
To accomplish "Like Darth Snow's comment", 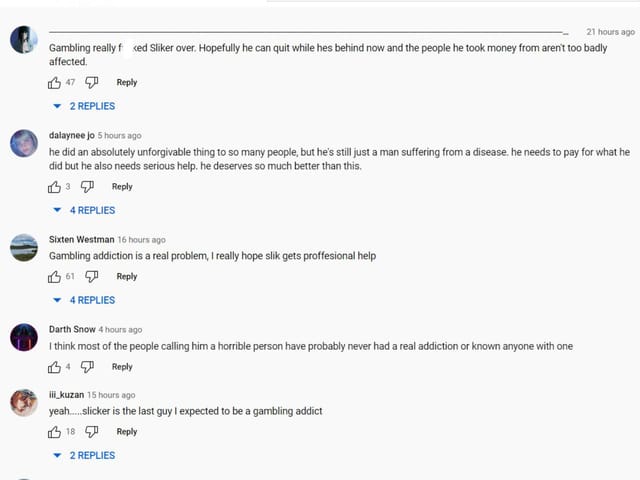I will 55,367.
